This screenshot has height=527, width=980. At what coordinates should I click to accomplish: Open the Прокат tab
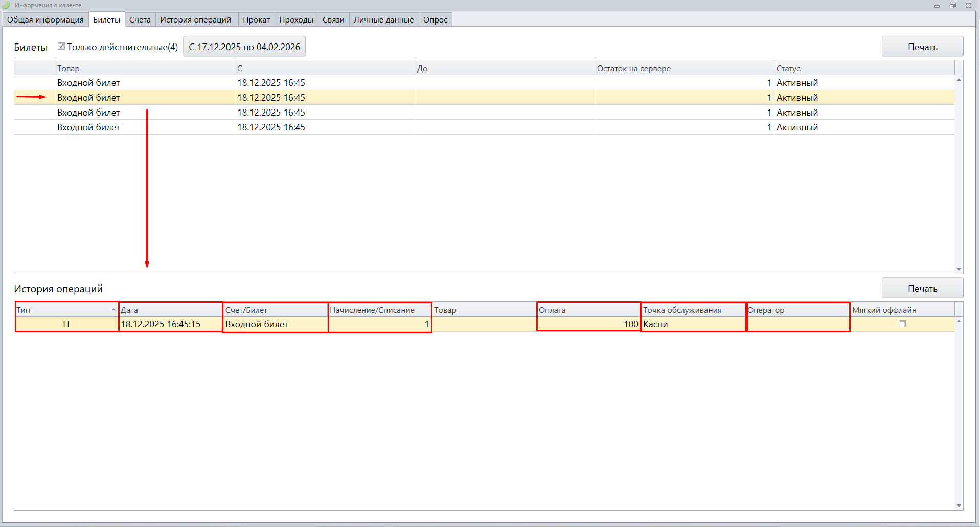coord(256,20)
